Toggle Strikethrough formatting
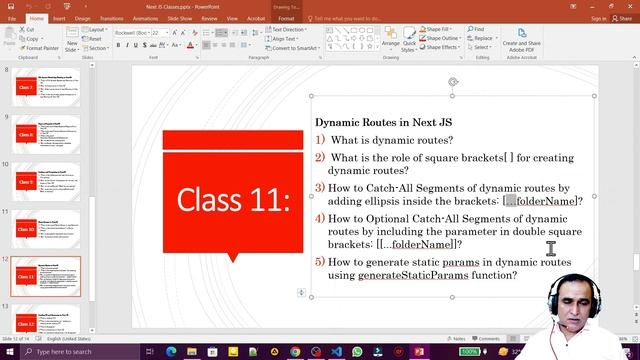This screenshot has height=360, width=640. pyautogui.click(x=153, y=45)
